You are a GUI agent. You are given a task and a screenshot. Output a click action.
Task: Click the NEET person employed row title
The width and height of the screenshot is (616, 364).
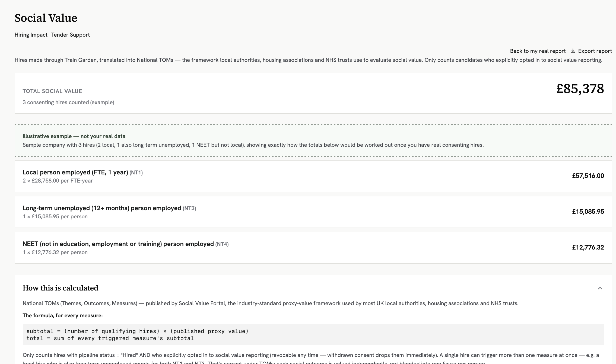(118, 244)
